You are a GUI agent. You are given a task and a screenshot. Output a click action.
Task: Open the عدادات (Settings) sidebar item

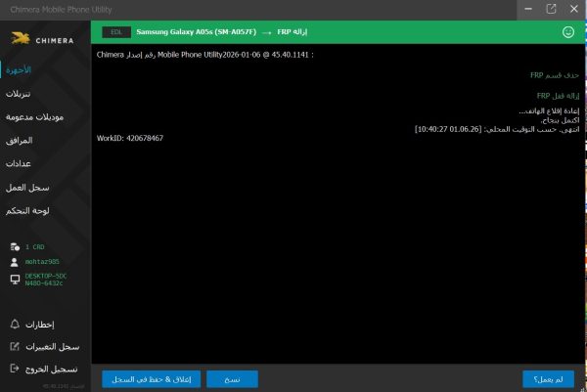(19, 164)
